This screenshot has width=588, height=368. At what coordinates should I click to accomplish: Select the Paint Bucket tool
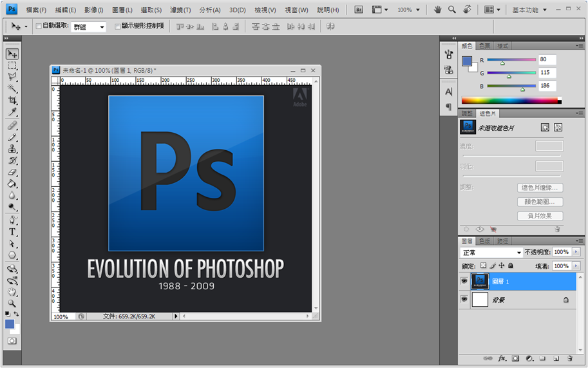click(x=12, y=184)
